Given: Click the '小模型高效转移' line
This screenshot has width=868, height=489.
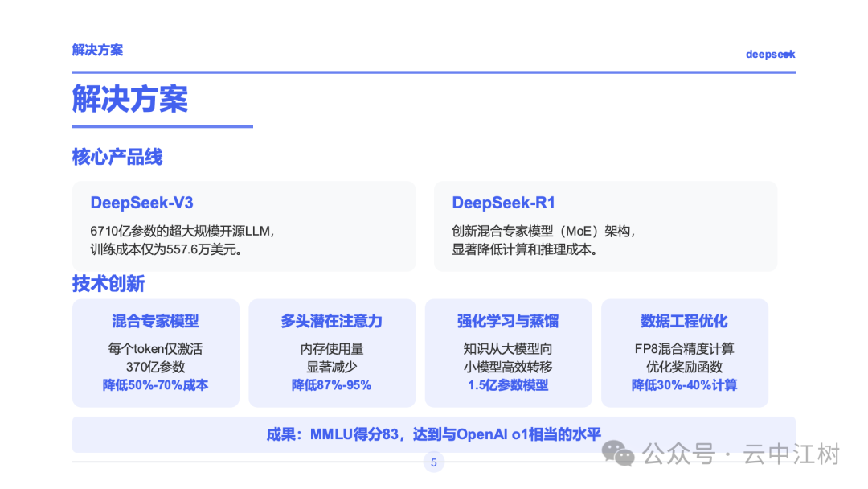Looking at the screenshot, I should tap(508, 368).
